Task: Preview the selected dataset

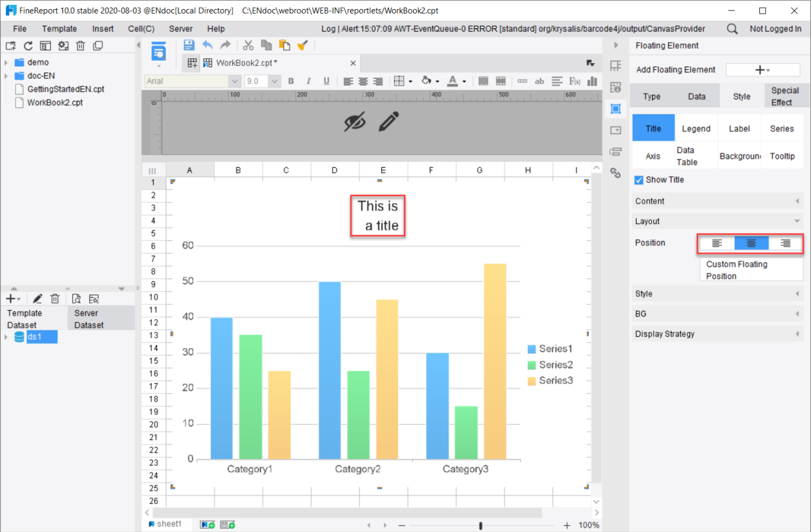Action: pos(76,298)
